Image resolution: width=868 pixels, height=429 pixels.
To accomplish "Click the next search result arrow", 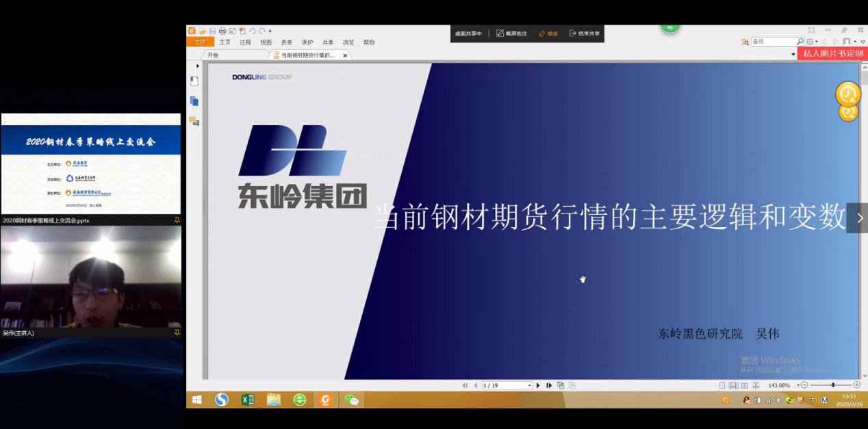I will tap(834, 42).
